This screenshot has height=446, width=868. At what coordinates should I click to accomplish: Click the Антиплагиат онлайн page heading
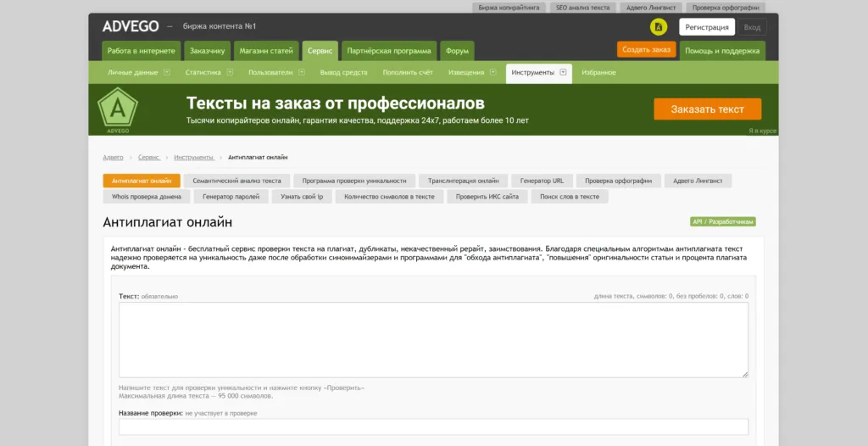[168, 222]
